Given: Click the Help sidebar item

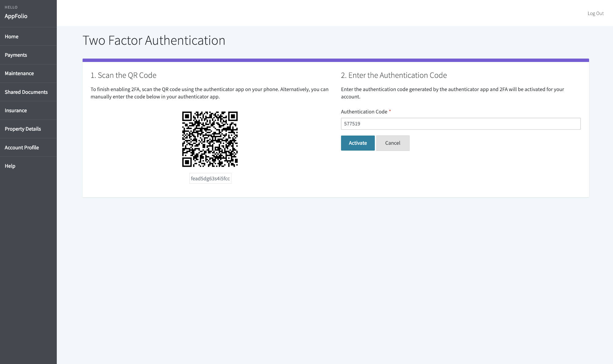Looking at the screenshot, I should [x=10, y=166].
